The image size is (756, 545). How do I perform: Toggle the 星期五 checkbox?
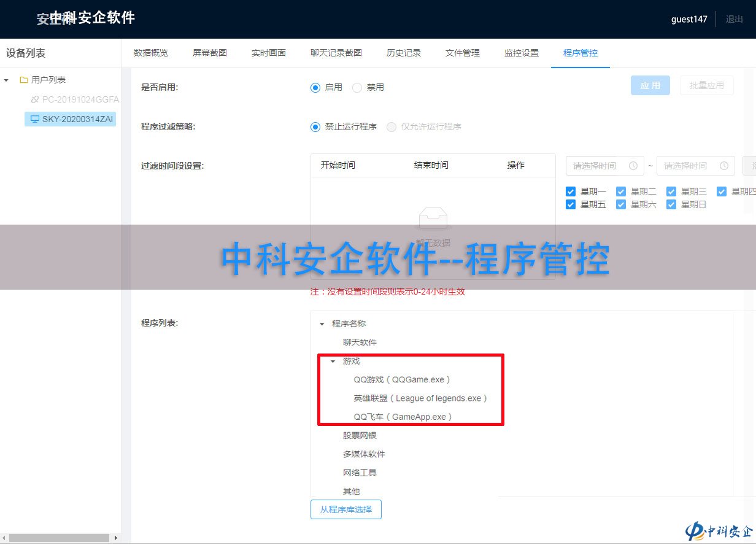(571, 204)
